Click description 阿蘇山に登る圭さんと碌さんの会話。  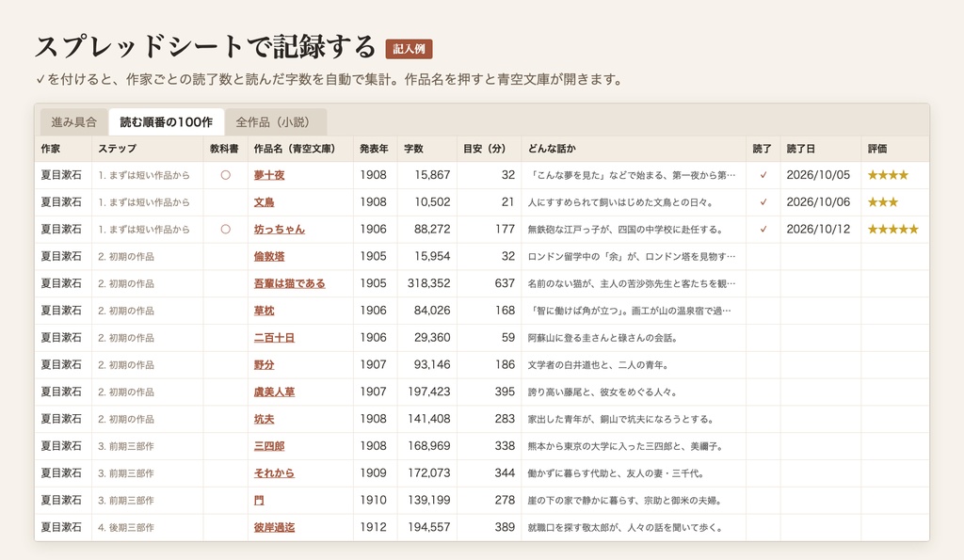coord(603,338)
